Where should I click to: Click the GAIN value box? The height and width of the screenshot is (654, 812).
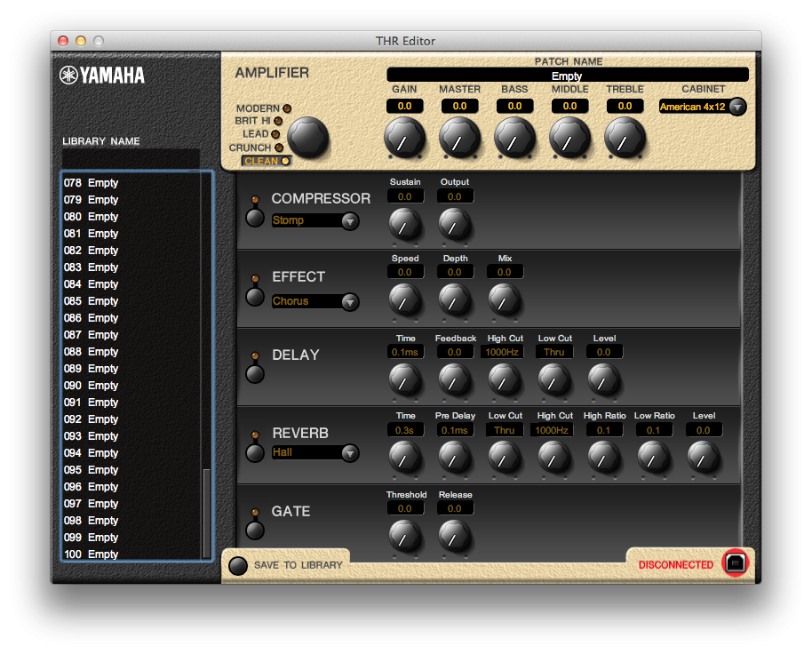point(404,106)
